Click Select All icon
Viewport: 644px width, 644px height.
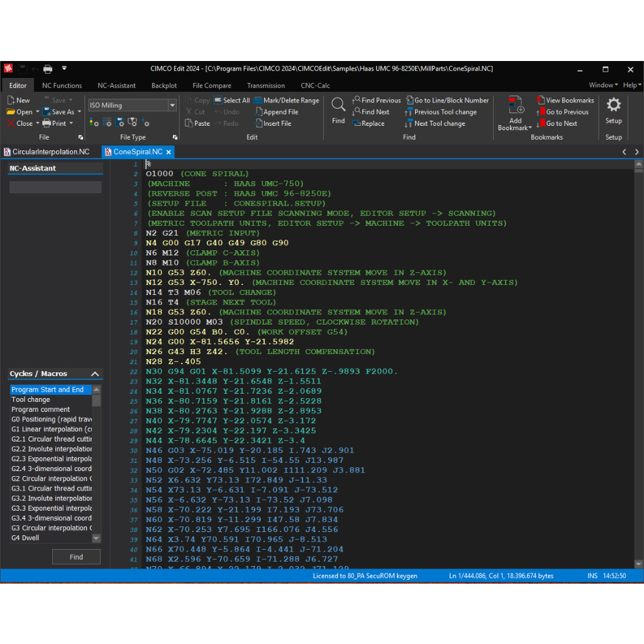coord(218,100)
